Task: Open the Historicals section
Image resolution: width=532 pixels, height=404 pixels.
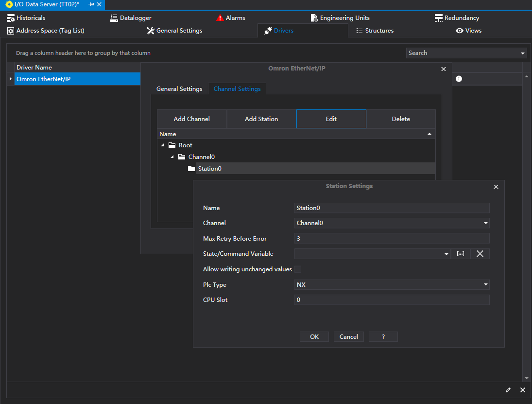Action: [x=26, y=18]
